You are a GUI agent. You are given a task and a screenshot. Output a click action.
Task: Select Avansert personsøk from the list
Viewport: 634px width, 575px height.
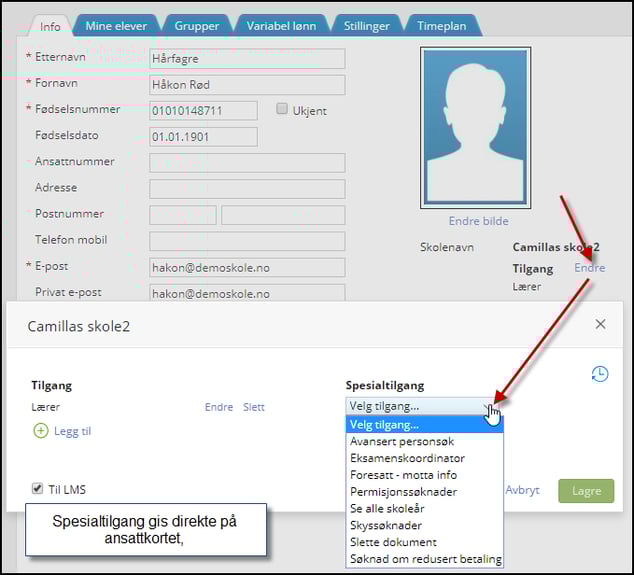point(401,441)
